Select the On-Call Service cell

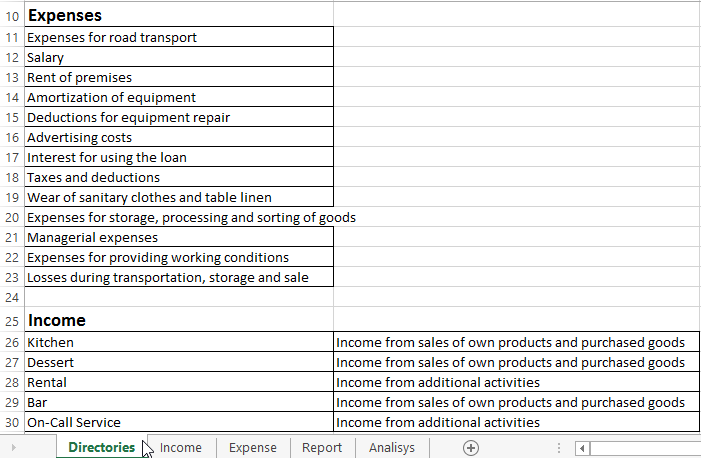[x=179, y=422]
